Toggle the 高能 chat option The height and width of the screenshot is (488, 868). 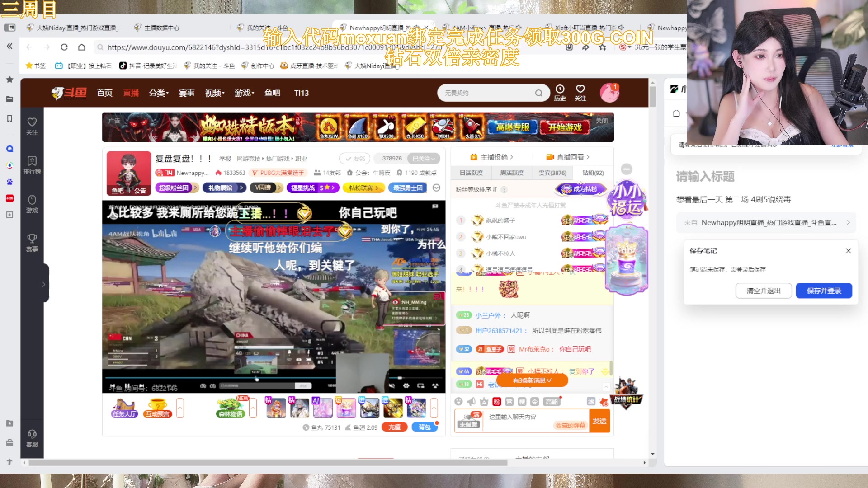(552, 401)
